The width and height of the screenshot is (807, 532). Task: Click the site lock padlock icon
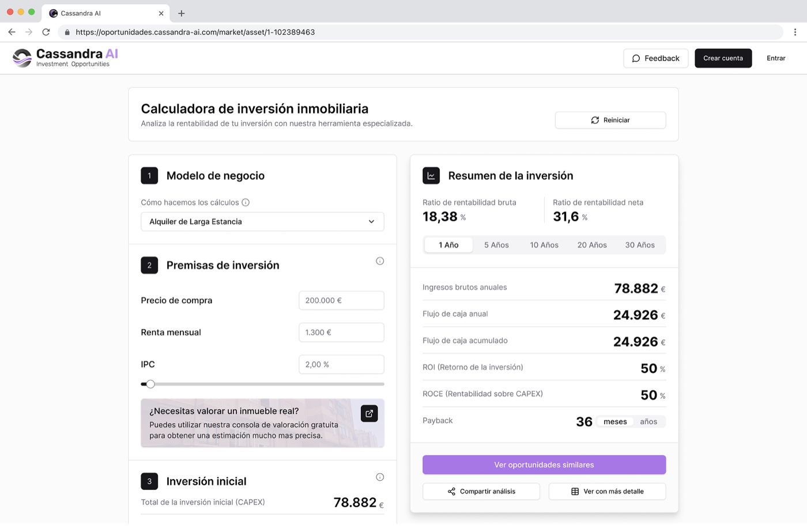coord(67,32)
